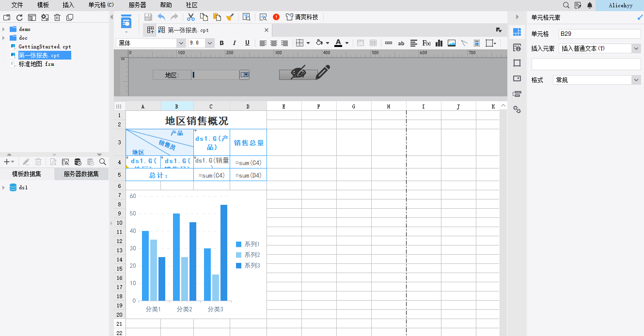The image size is (644, 336).
Task: Click the new folder icon in file panel
Action: [7, 17]
